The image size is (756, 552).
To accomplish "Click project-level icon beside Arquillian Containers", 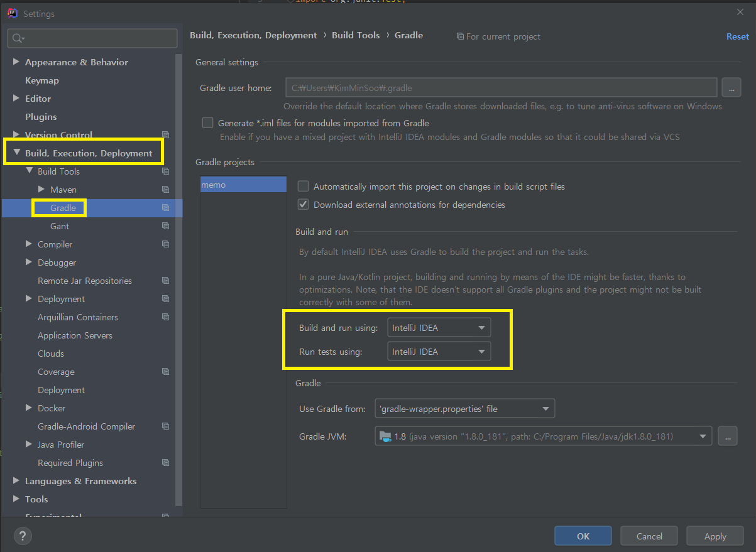I will point(165,317).
